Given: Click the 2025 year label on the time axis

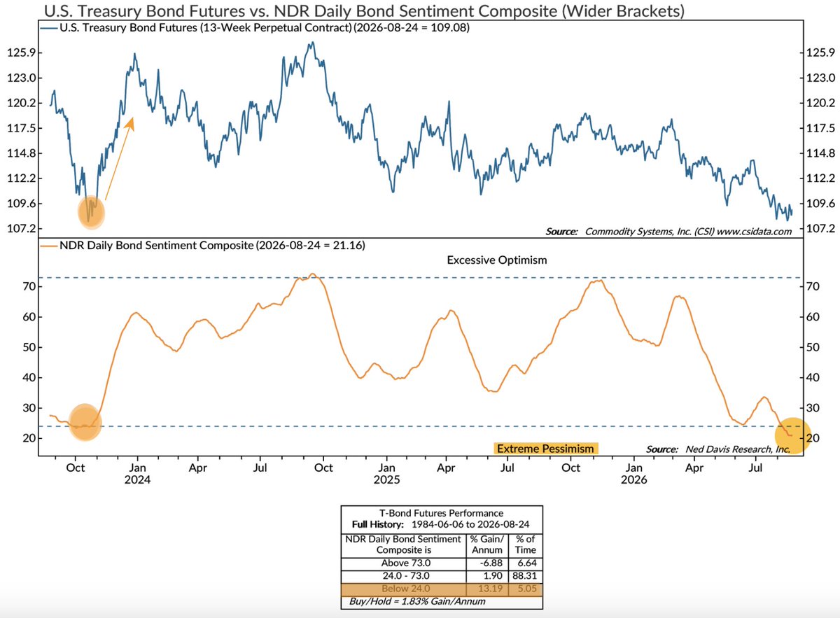Looking at the screenshot, I should pyautogui.click(x=386, y=480).
